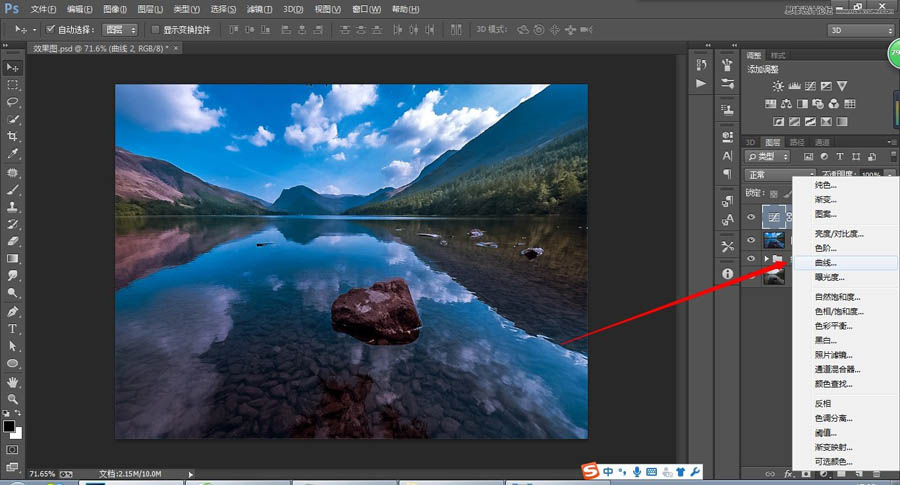The image size is (900, 485).
Task: Select the 效果图.psd document tab
Action: (x=101, y=49)
